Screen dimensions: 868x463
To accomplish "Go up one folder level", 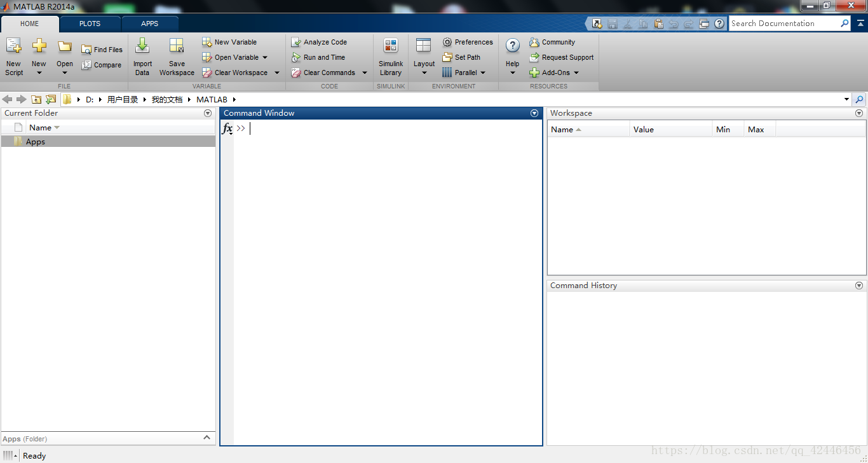I will tap(36, 99).
